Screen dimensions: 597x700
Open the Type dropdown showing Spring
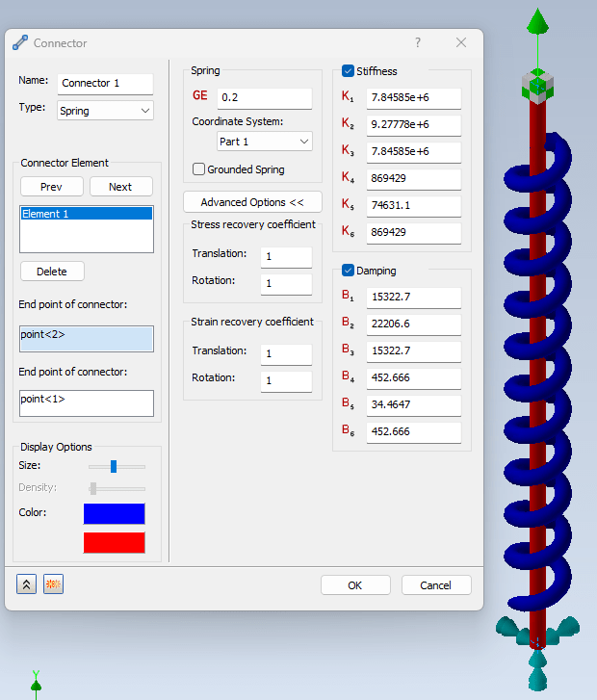[x=105, y=111]
